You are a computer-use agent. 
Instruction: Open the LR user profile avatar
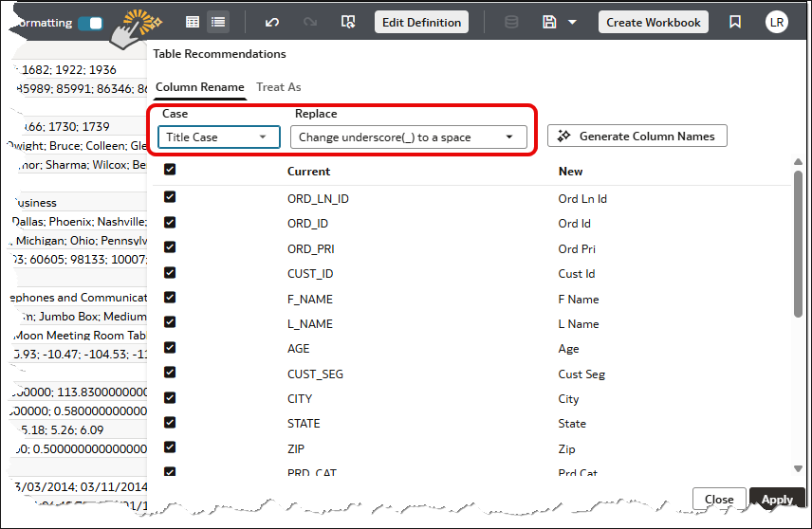tap(776, 22)
